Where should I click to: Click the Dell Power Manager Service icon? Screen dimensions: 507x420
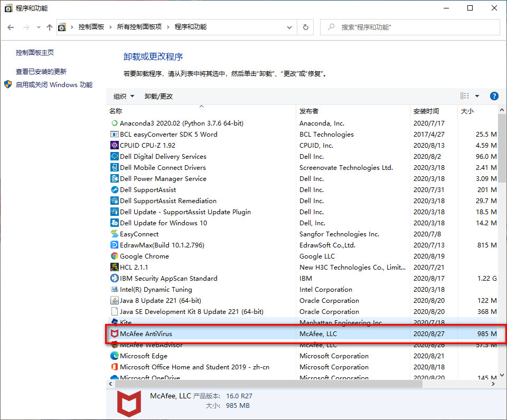point(114,179)
